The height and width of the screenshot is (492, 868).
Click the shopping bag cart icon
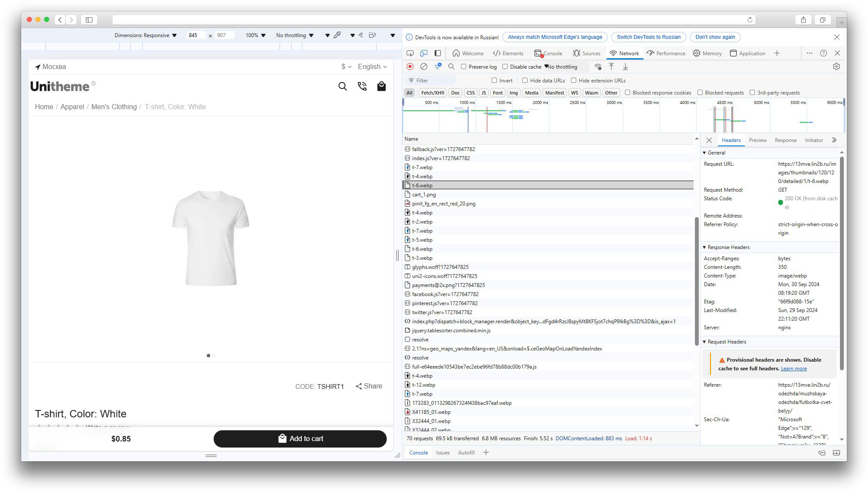point(381,86)
